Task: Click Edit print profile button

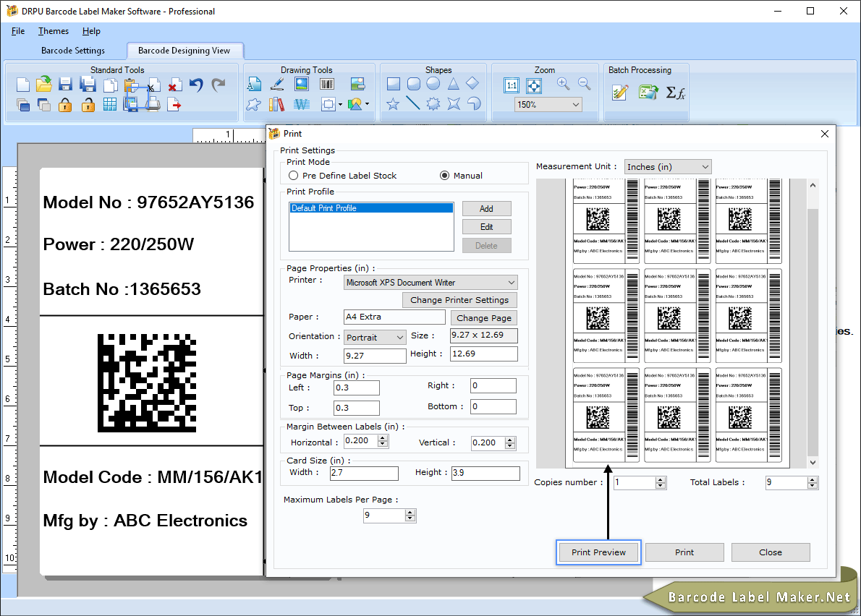Action: (x=486, y=226)
